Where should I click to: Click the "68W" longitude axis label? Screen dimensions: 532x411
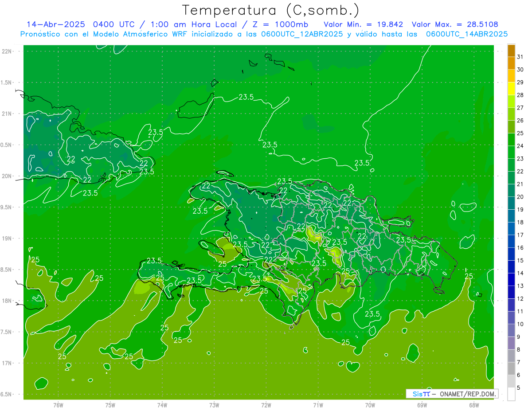474,405
